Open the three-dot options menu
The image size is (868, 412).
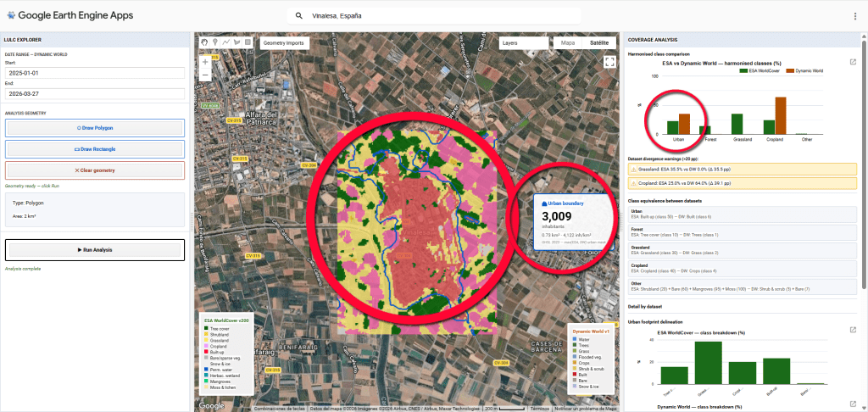coord(854,16)
